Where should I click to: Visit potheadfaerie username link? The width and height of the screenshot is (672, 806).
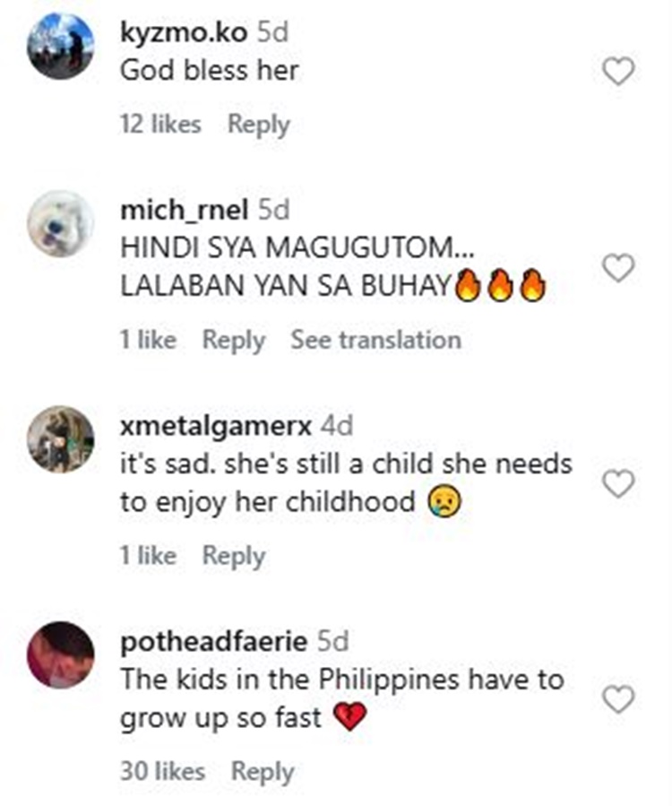point(214,642)
